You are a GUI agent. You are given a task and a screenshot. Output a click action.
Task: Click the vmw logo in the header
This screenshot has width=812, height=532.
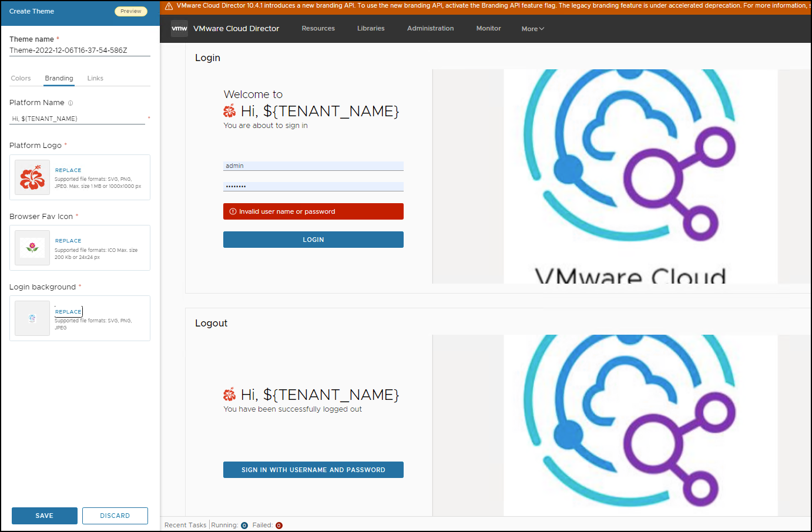coord(179,28)
